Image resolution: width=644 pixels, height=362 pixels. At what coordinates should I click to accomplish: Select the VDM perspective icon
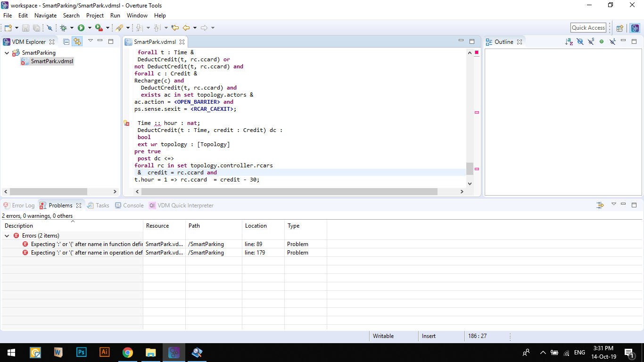[635, 28]
